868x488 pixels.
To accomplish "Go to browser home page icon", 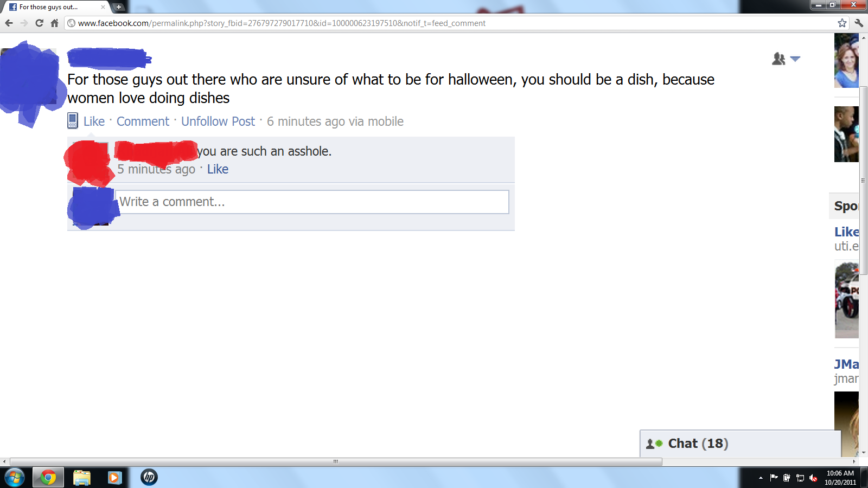I will click(x=54, y=23).
